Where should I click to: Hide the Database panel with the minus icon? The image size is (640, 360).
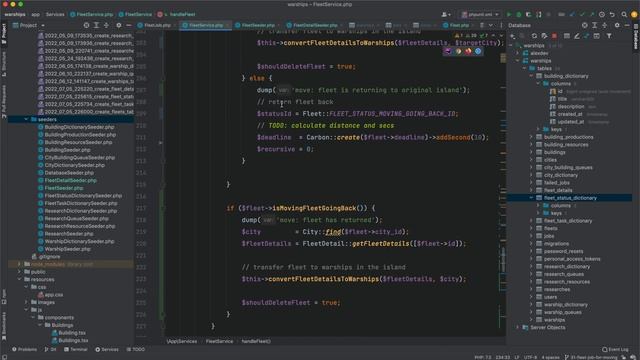(627, 25)
